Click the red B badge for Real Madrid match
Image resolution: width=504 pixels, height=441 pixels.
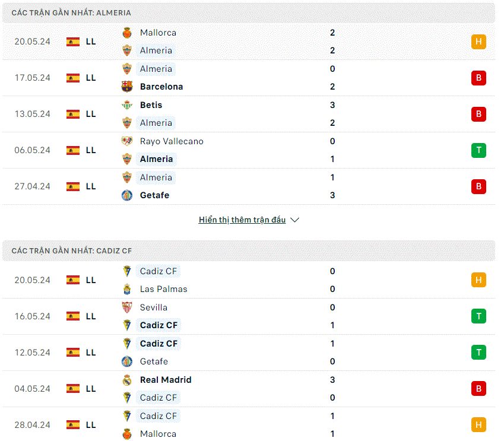[x=478, y=389]
